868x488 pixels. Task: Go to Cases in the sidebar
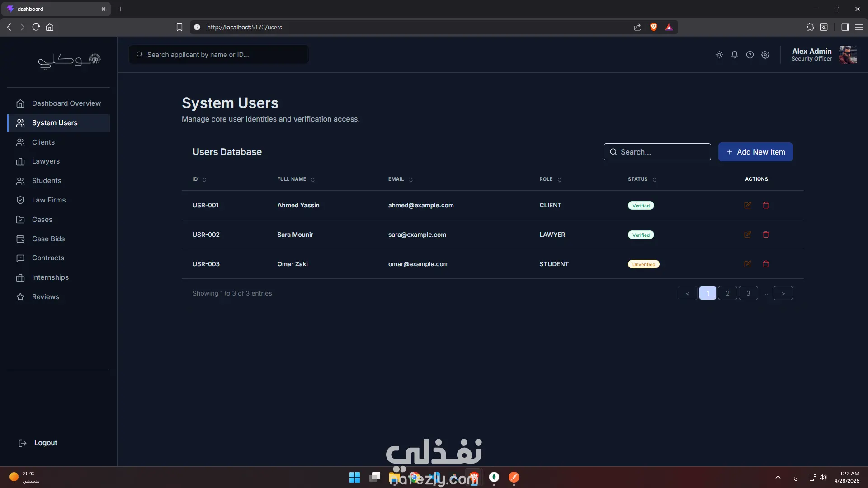point(59,220)
